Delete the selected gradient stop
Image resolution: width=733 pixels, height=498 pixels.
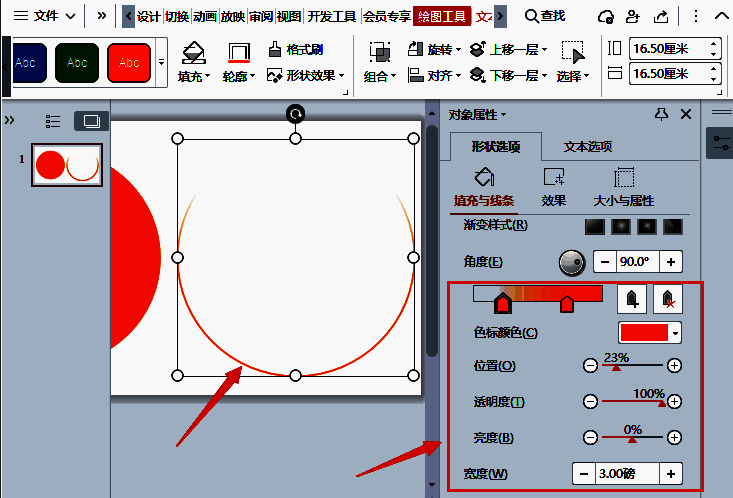(668, 298)
